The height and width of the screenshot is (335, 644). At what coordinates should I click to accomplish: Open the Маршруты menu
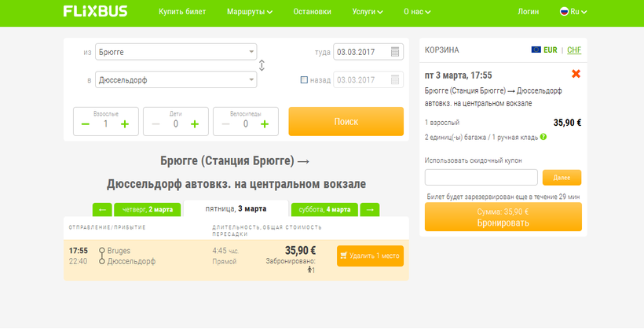click(x=250, y=12)
